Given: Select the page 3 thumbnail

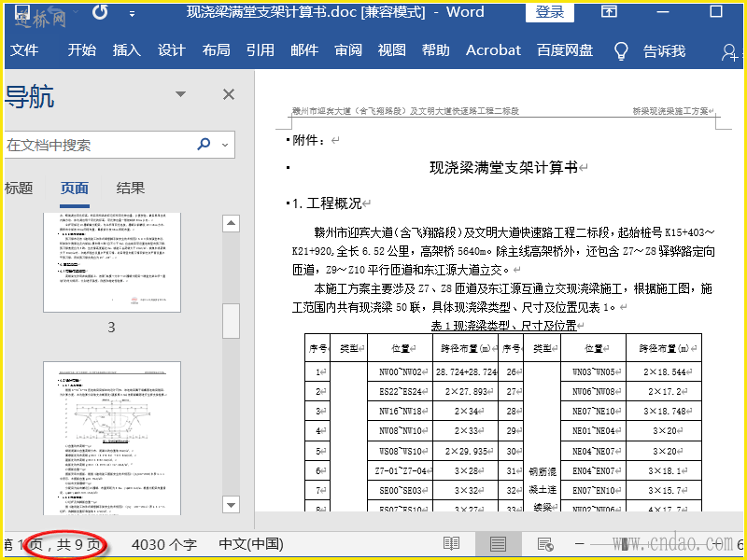Looking at the screenshot, I should [111, 262].
